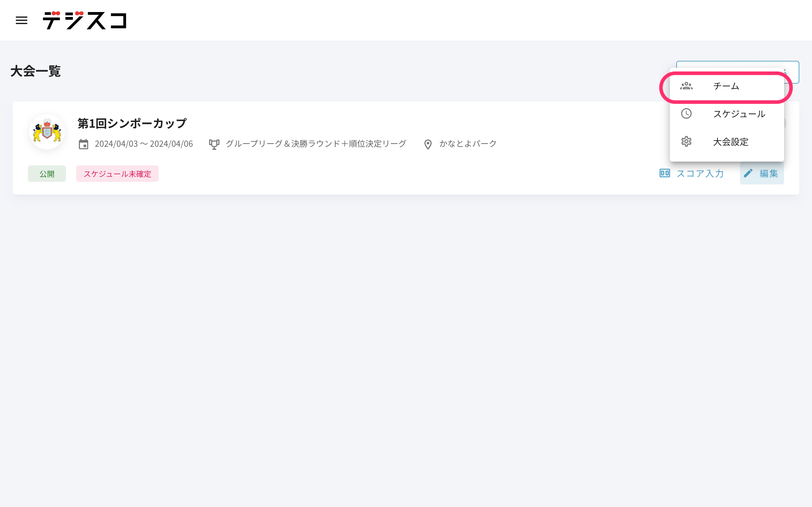
Task: Click the pencil edit icon
Action: tap(748, 173)
